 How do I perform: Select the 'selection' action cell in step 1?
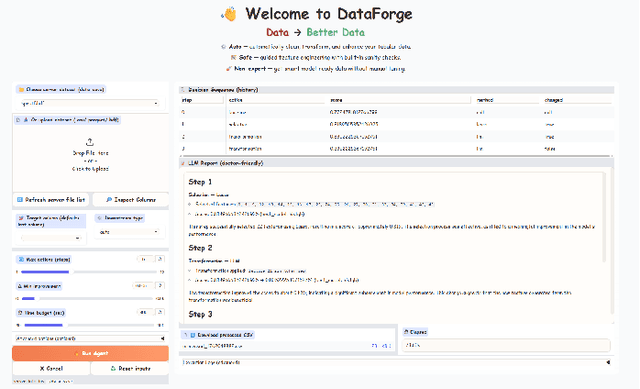tap(277, 124)
